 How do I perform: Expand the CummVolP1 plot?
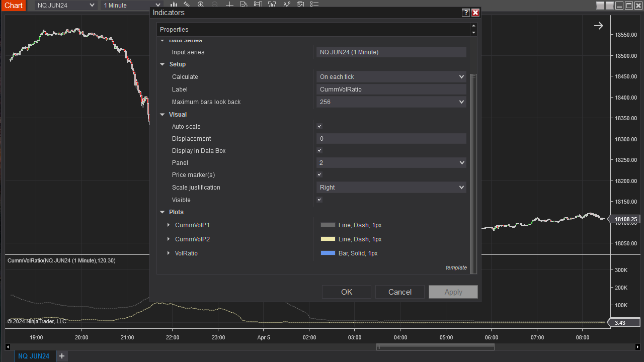(x=169, y=225)
